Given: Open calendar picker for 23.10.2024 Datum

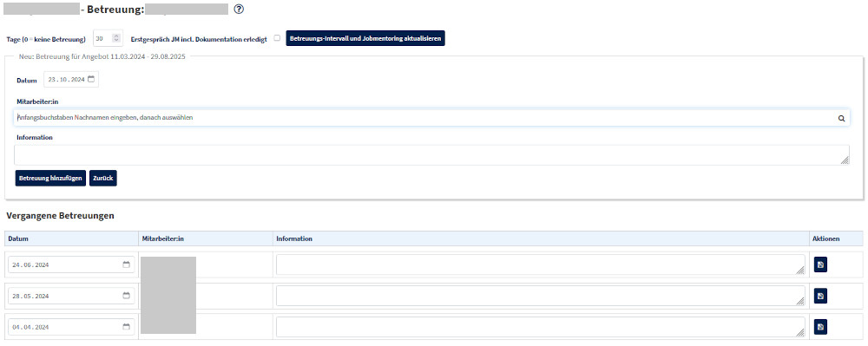Looking at the screenshot, I should [x=91, y=79].
